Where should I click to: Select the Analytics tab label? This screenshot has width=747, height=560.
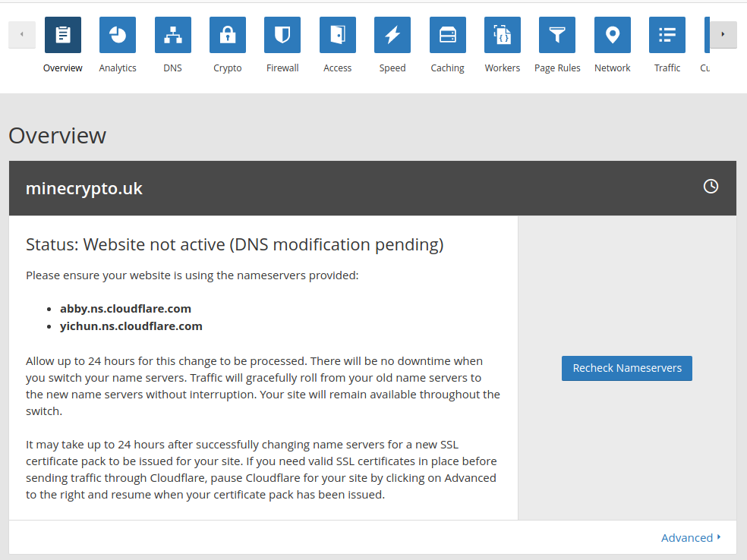(118, 68)
